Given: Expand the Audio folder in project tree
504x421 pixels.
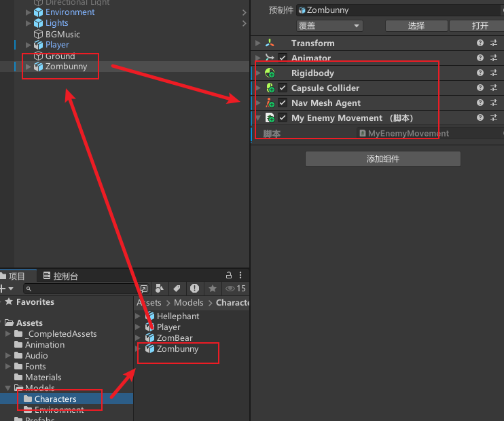Looking at the screenshot, I should [x=8, y=355].
